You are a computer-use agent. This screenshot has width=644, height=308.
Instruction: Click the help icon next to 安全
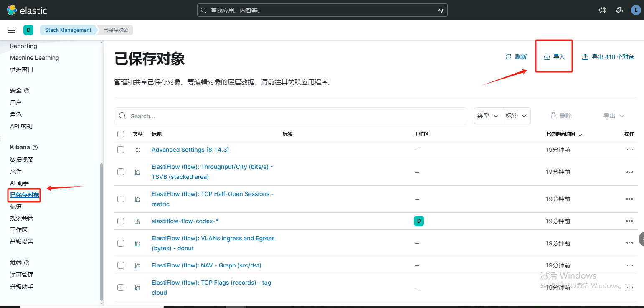(27, 91)
